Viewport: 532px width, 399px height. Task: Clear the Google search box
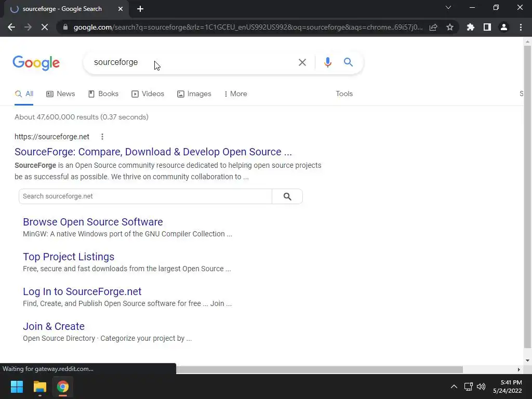302,62
